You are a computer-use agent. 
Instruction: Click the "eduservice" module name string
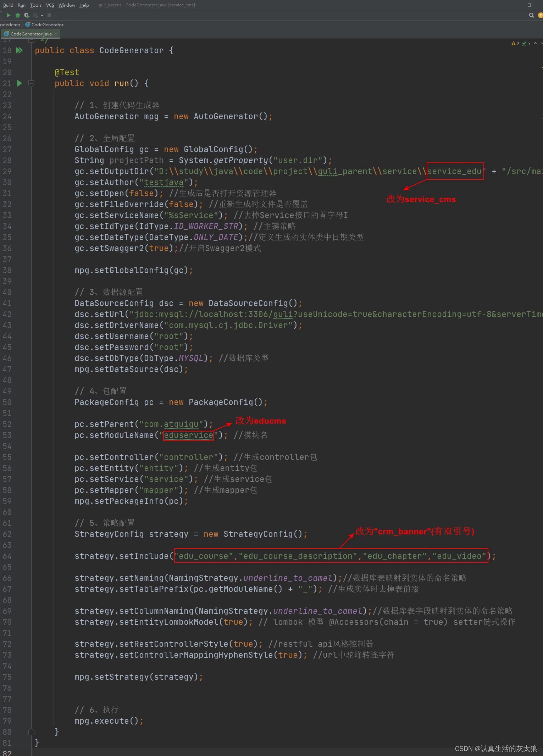(188, 435)
